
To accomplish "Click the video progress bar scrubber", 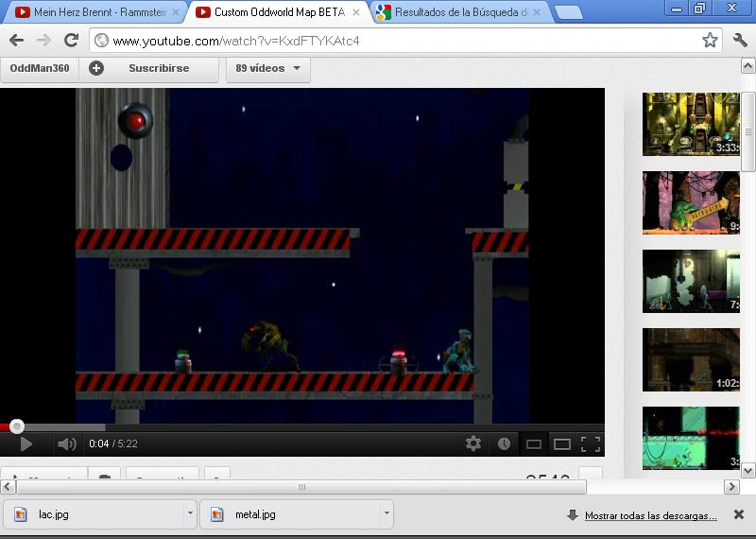I will tap(16, 426).
